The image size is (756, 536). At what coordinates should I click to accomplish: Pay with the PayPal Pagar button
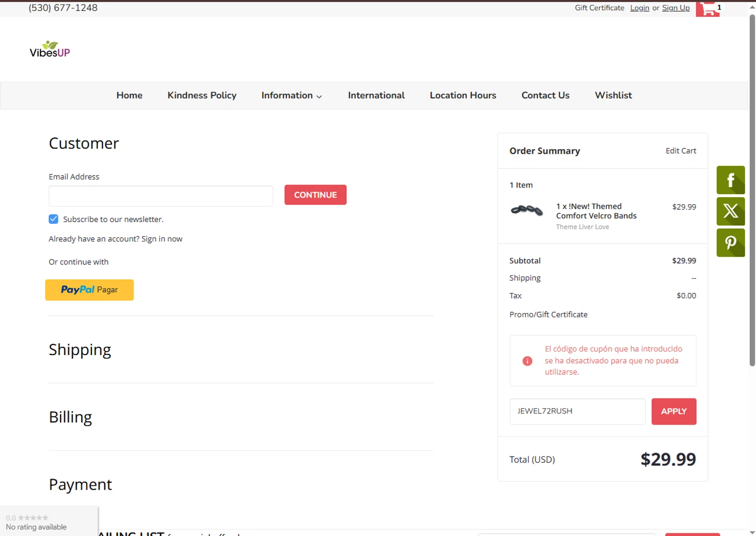pos(89,290)
